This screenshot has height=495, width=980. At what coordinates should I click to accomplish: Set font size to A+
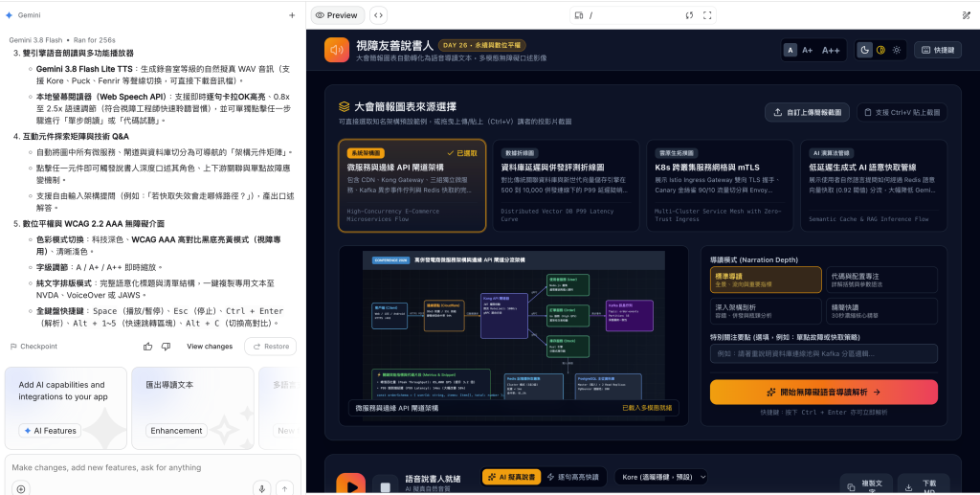point(808,50)
